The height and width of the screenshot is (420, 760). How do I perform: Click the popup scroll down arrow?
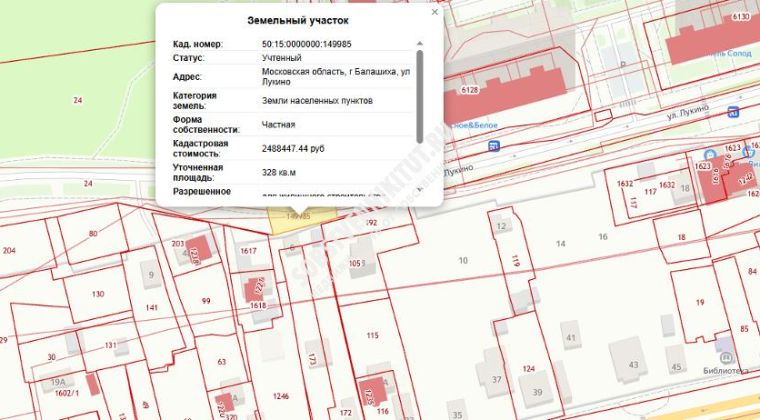(420, 189)
